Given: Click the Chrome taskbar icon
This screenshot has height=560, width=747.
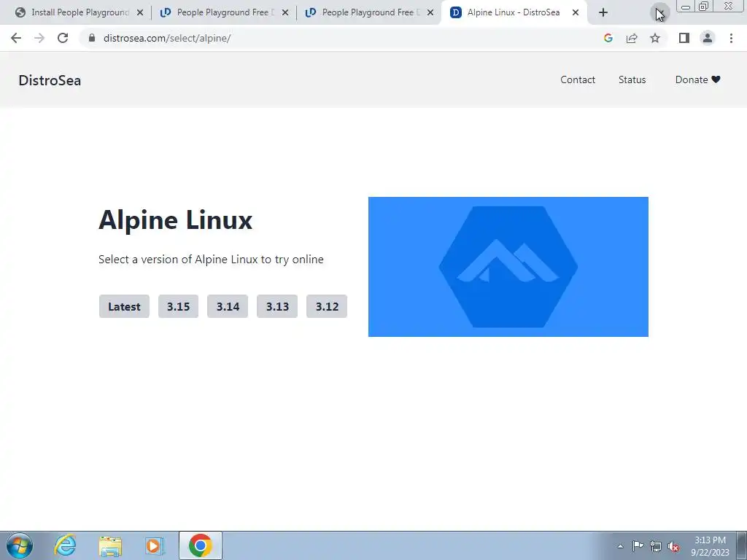Looking at the screenshot, I should click(200, 545).
